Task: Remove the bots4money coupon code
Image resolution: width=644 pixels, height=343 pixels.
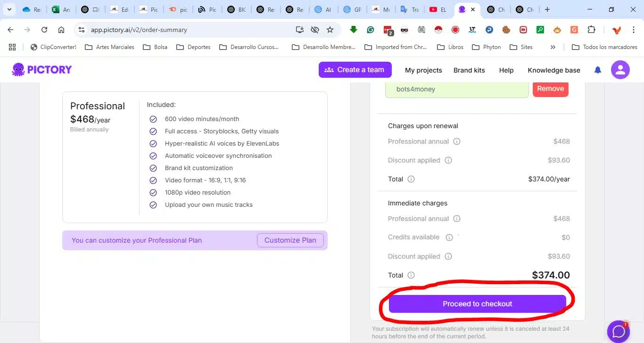Action: [550, 89]
